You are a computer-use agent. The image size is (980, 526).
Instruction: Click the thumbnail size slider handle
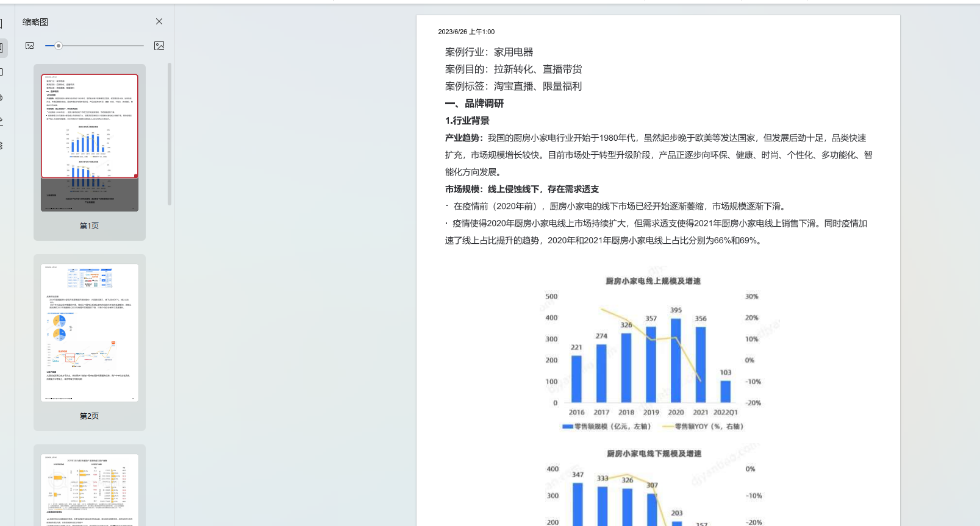coord(59,46)
